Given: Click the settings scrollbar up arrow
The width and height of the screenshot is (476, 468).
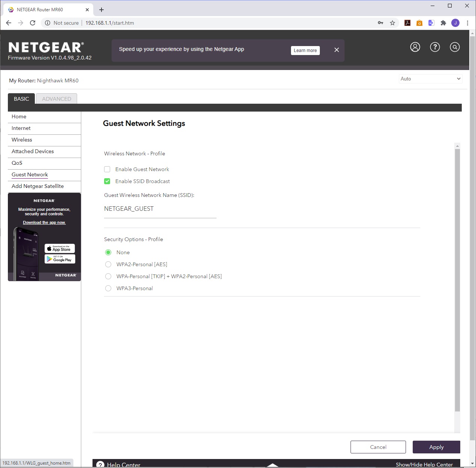Looking at the screenshot, I should (x=457, y=146).
